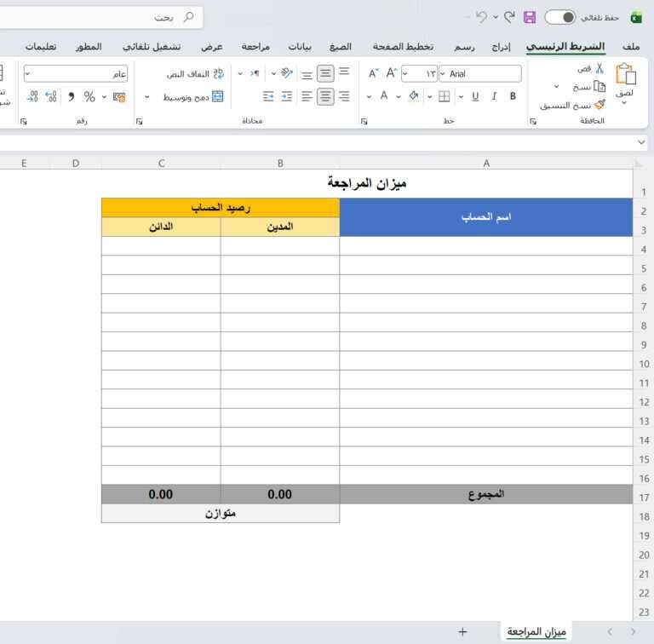
Task: Toggle Bold formatting
Action: [x=513, y=96]
